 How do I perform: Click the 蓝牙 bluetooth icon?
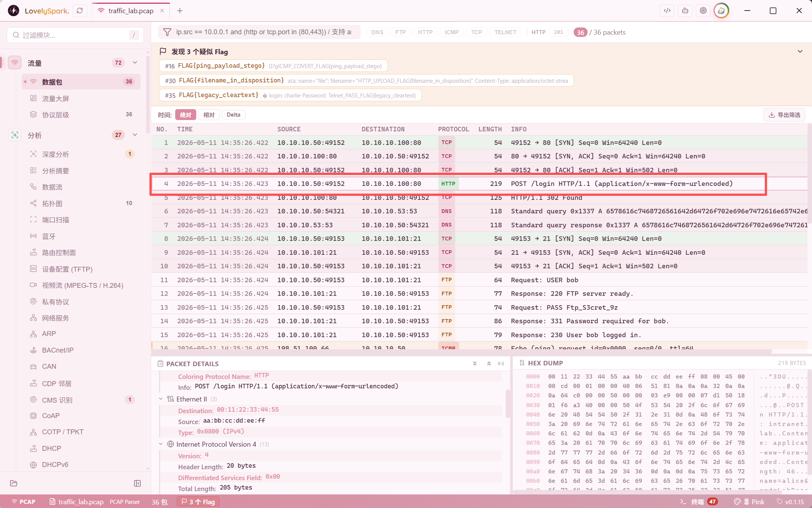pos(33,236)
